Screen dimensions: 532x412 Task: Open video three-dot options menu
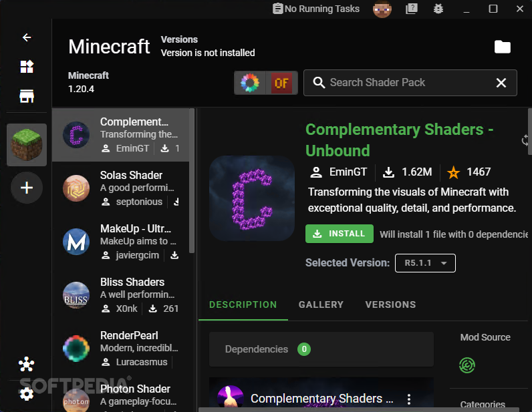pyautogui.click(x=409, y=399)
